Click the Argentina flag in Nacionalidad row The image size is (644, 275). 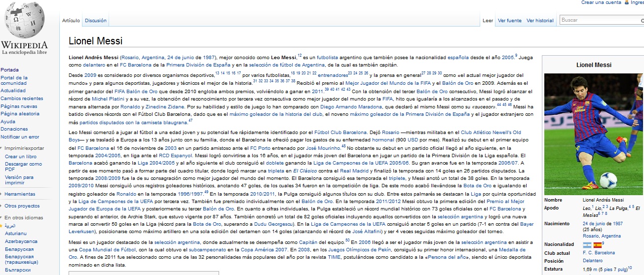[587, 244]
